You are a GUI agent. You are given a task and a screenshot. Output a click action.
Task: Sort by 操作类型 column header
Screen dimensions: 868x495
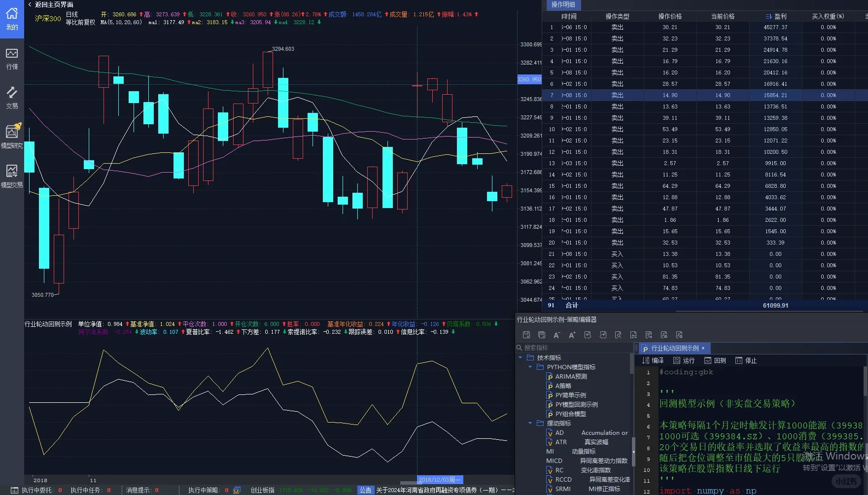pyautogui.click(x=617, y=16)
